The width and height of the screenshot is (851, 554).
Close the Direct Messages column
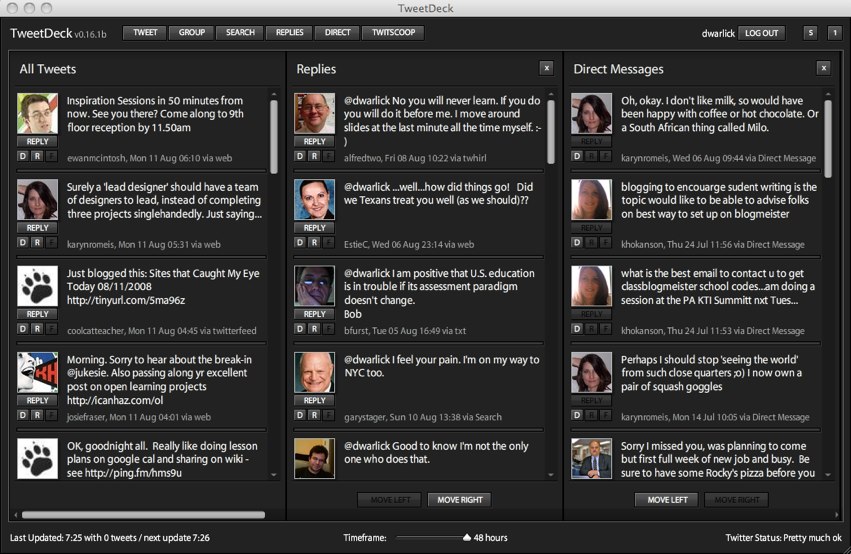[x=824, y=68]
